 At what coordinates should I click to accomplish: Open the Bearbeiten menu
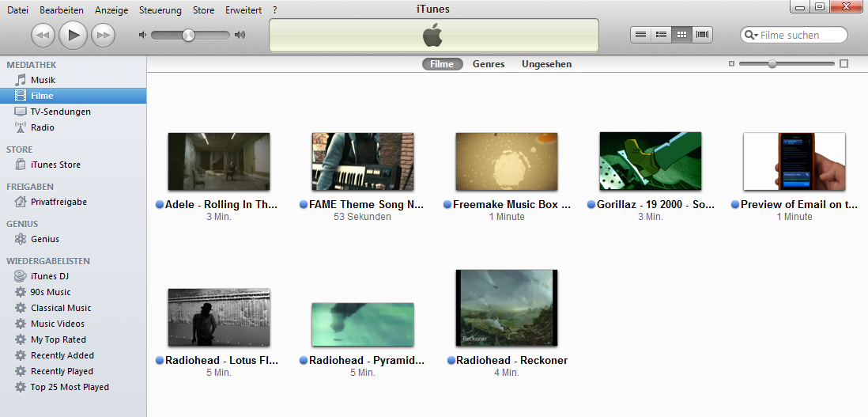62,10
